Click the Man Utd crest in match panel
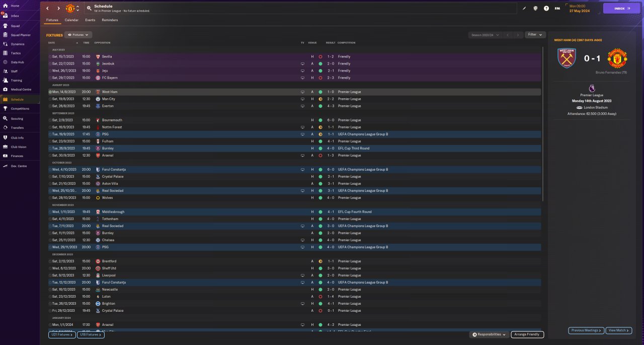The width and height of the screenshot is (644, 345). [617, 58]
